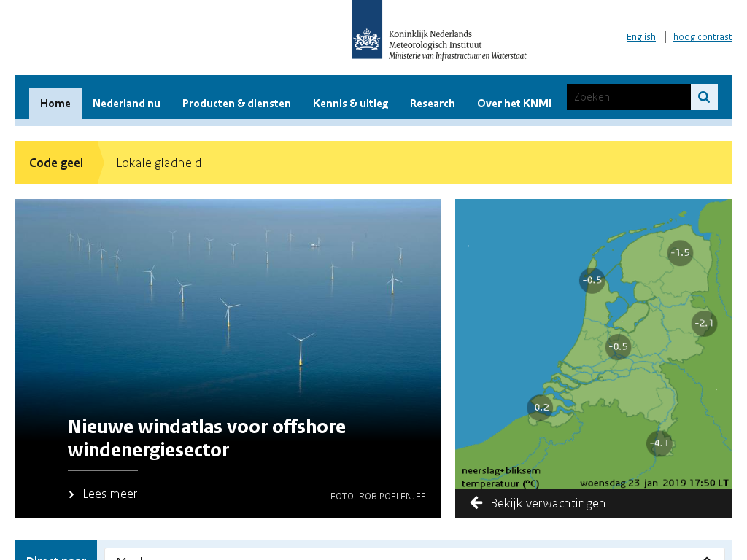
Task: Click into the Zoeken search field
Action: tap(628, 97)
